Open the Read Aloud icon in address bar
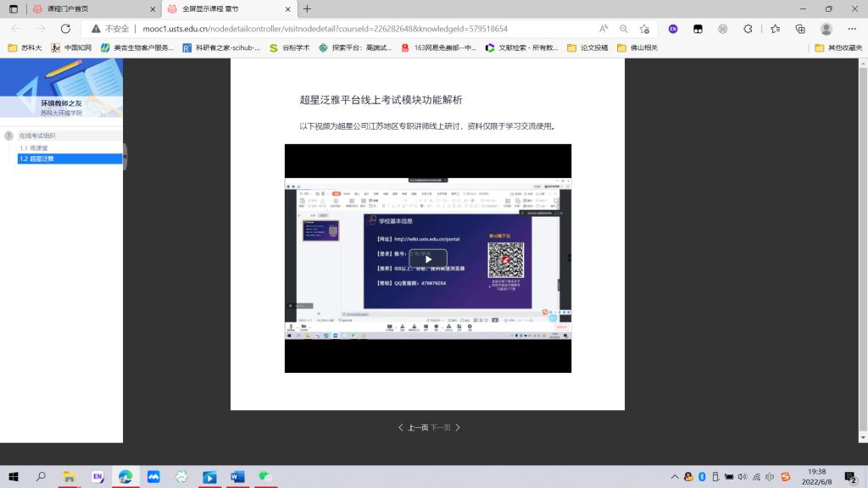The width and height of the screenshot is (868, 488). click(x=604, y=29)
